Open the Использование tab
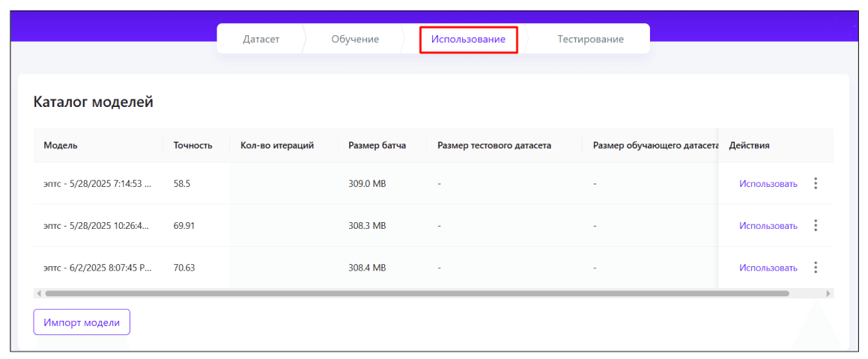Viewport: 868px width, 359px height. click(468, 39)
